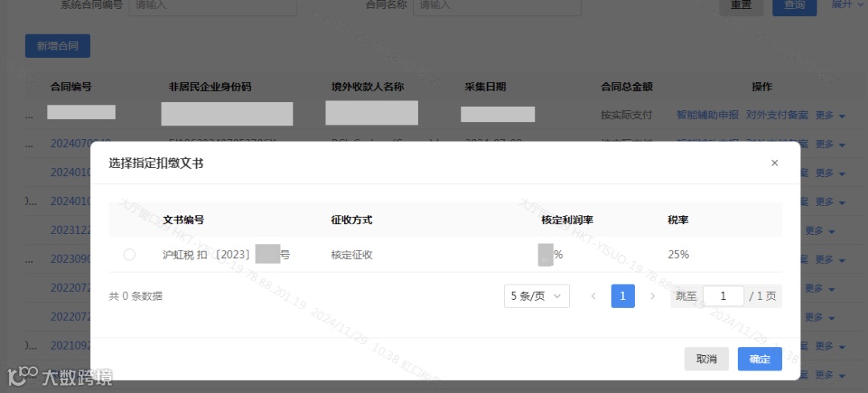The height and width of the screenshot is (393, 868).
Task: Click the 操作 column header in background
Action: [762, 87]
